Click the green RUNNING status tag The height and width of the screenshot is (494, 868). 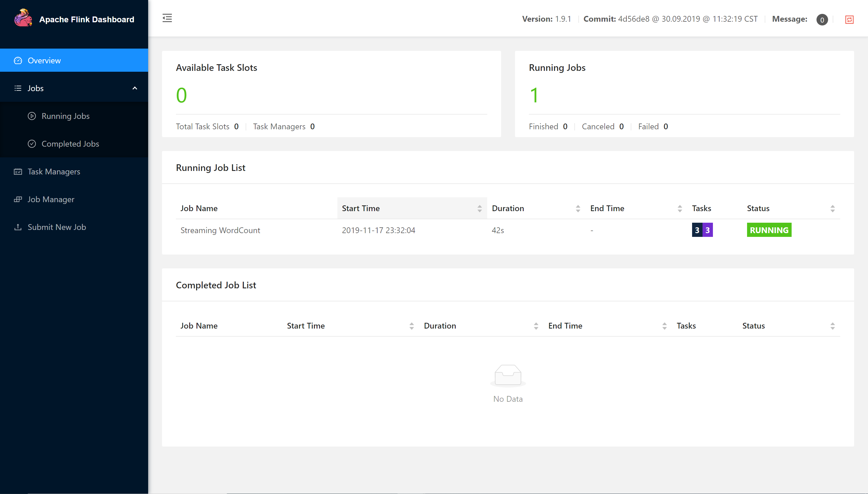769,230
